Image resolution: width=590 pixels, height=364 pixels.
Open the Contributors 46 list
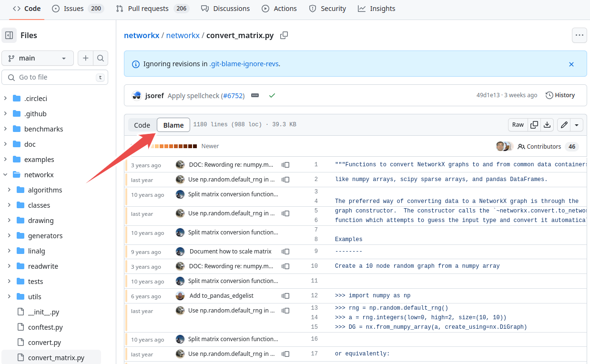point(548,146)
